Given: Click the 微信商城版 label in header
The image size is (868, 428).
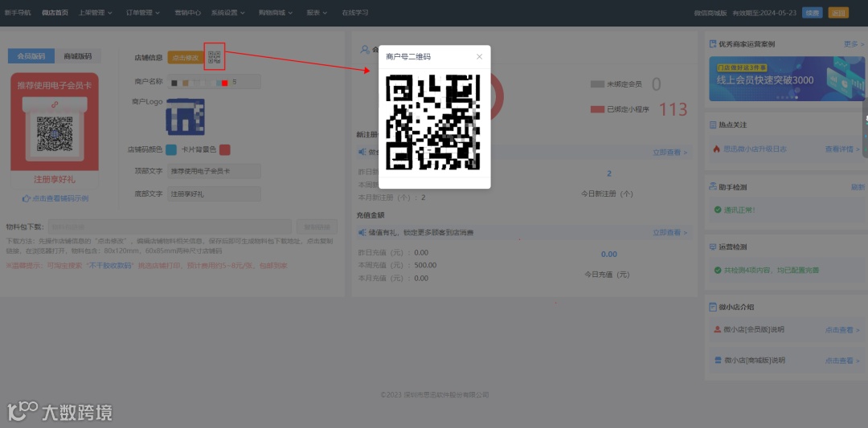Looking at the screenshot, I should [710, 13].
